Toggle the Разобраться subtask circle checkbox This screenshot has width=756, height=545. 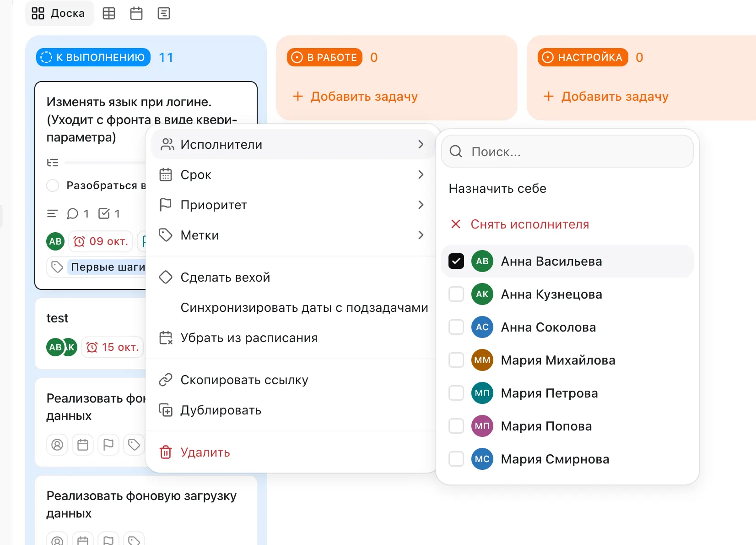(x=53, y=185)
